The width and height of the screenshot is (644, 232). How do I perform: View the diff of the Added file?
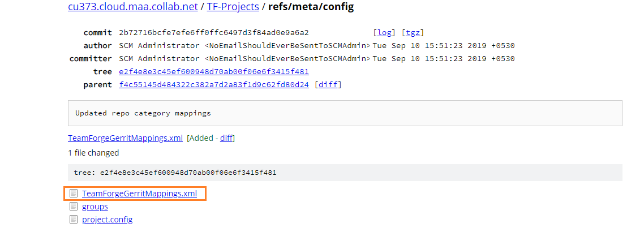click(226, 138)
